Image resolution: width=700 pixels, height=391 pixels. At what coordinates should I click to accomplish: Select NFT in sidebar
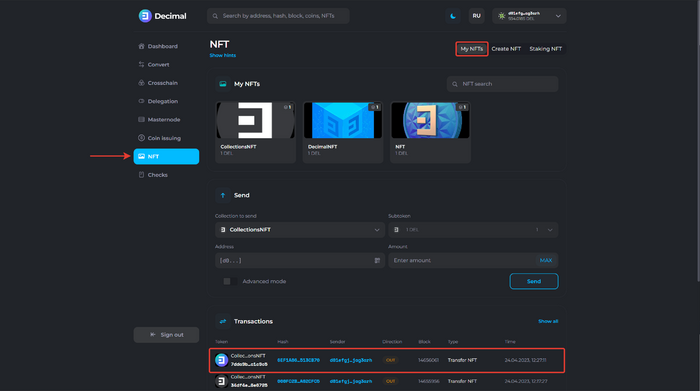[x=166, y=156]
